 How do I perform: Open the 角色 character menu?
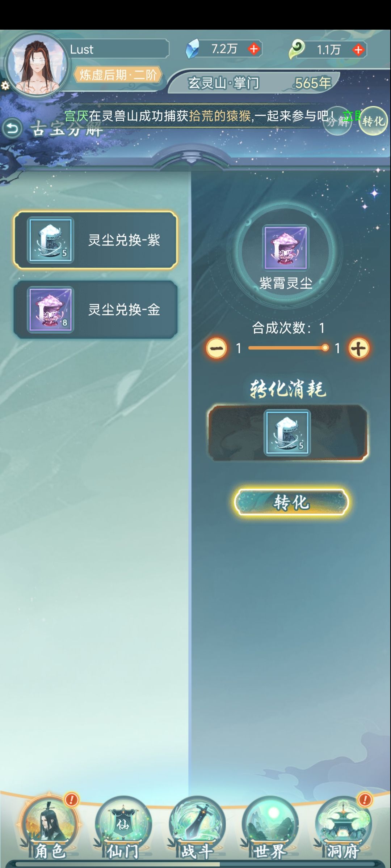click(49, 828)
